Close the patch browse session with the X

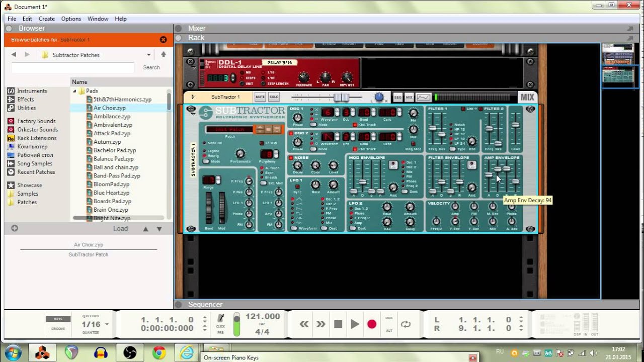click(163, 40)
